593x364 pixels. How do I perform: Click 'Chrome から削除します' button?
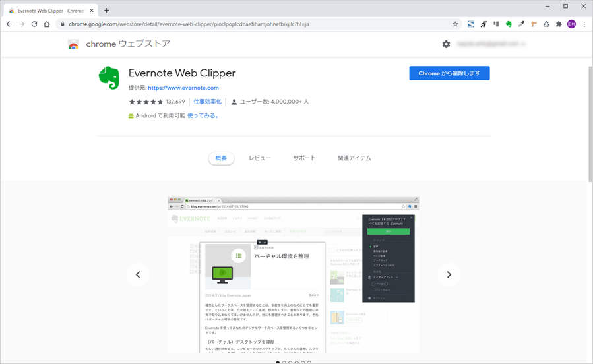pyautogui.click(x=449, y=73)
